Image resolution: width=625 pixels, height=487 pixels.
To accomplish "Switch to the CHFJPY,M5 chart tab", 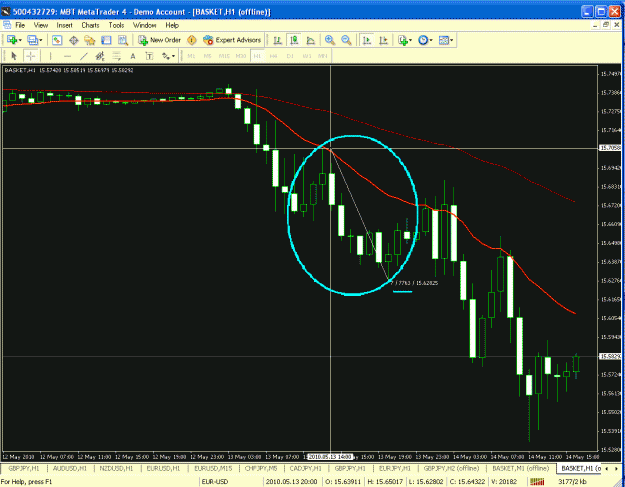I will point(261,468).
